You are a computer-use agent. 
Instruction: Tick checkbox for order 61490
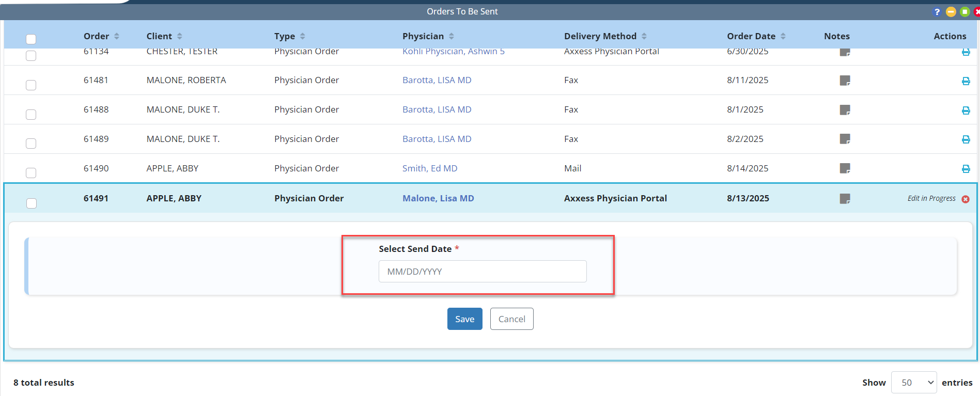[x=31, y=173]
